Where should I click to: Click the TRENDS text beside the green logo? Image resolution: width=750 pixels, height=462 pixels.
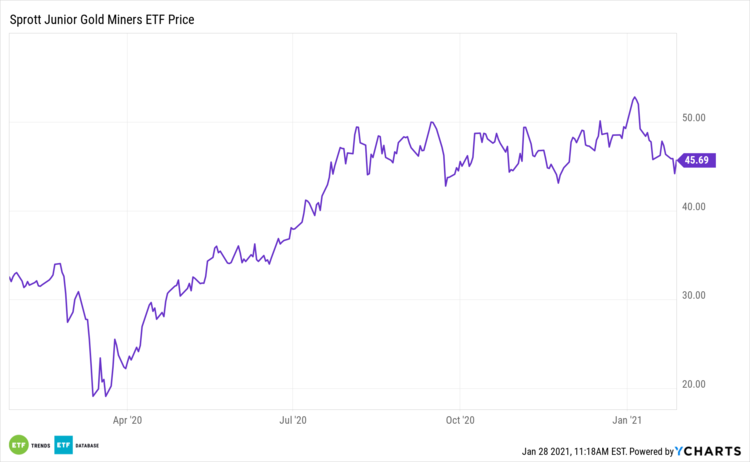(40, 444)
